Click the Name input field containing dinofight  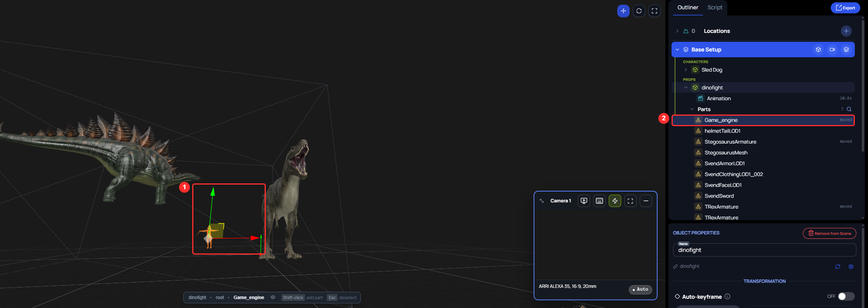point(765,250)
